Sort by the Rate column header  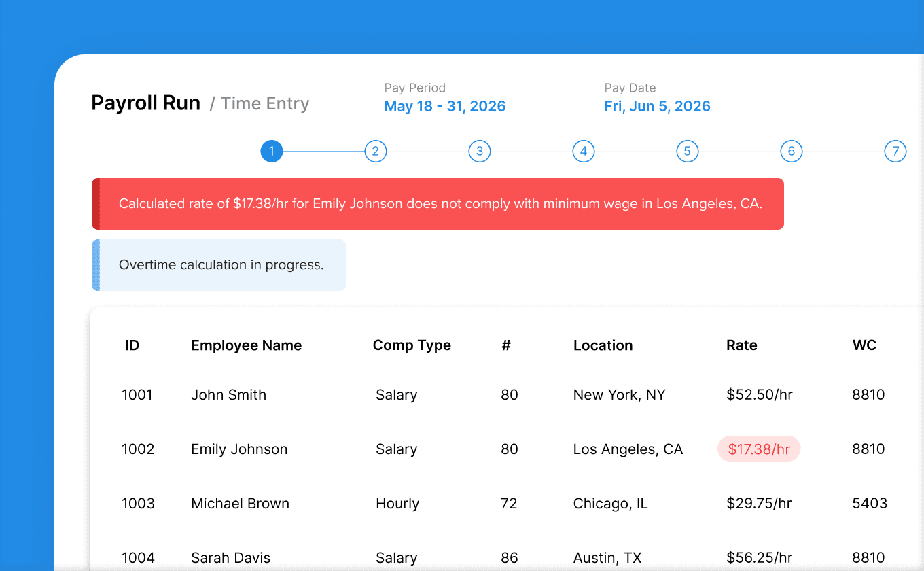click(741, 345)
